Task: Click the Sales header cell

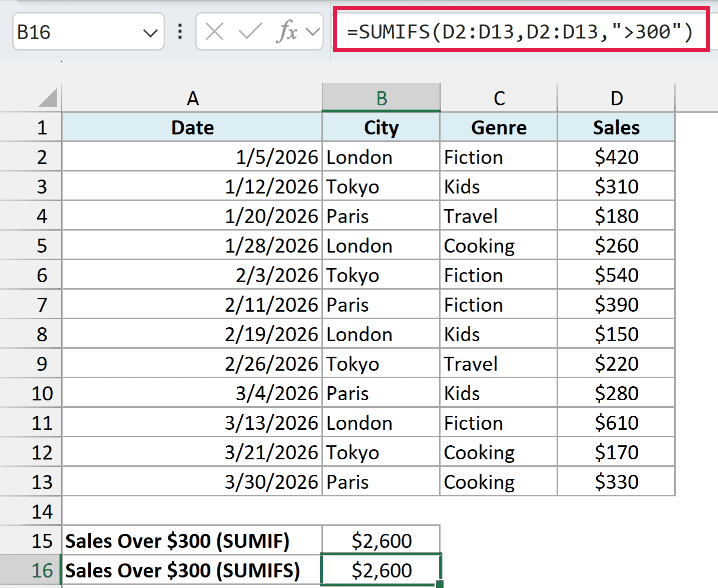Action: coord(616,127)
